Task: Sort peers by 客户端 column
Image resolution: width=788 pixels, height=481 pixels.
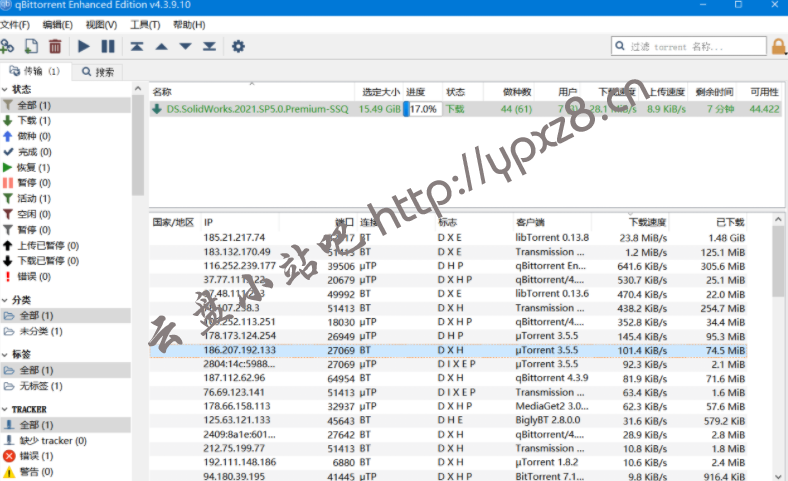Action: click(552, 223)
